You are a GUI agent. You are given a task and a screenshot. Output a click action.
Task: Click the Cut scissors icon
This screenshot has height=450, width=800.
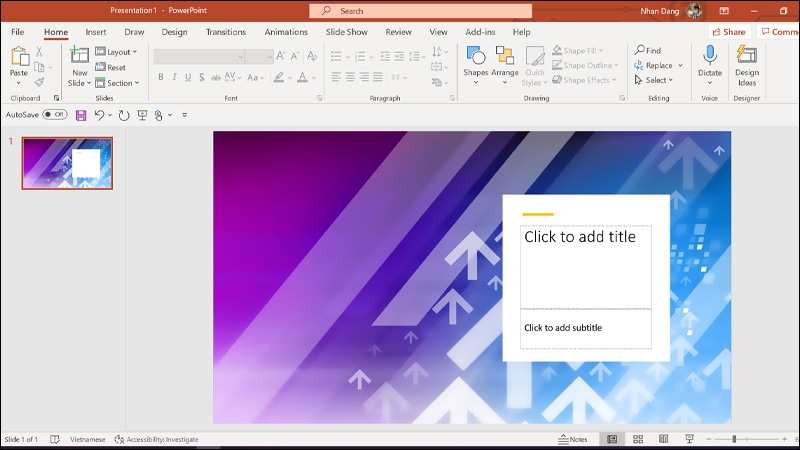click(x=39, y=52)
